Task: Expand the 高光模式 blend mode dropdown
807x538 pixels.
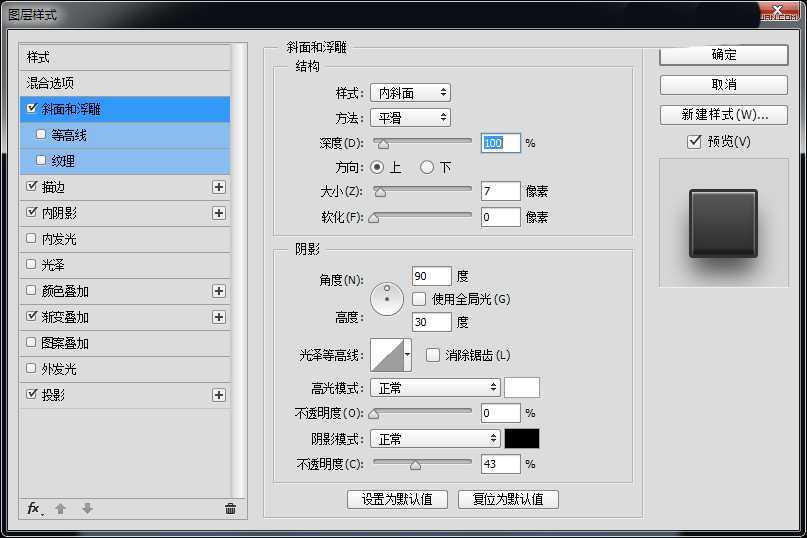Action: [x=435, y=388]
